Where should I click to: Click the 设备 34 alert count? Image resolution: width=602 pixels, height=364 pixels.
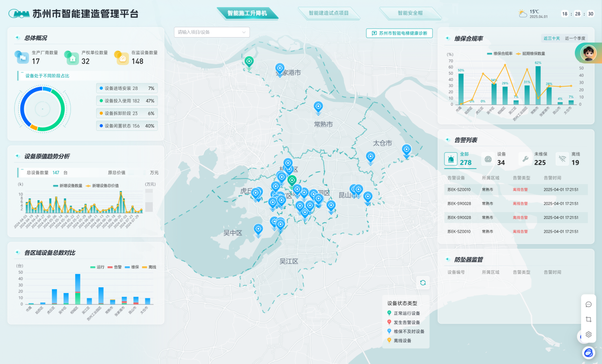coord(501,163)
